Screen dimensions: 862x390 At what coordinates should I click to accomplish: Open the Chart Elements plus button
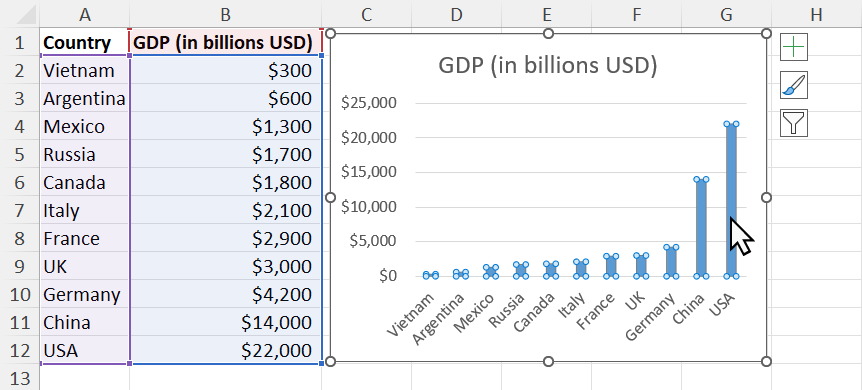(x=793, y=47)
